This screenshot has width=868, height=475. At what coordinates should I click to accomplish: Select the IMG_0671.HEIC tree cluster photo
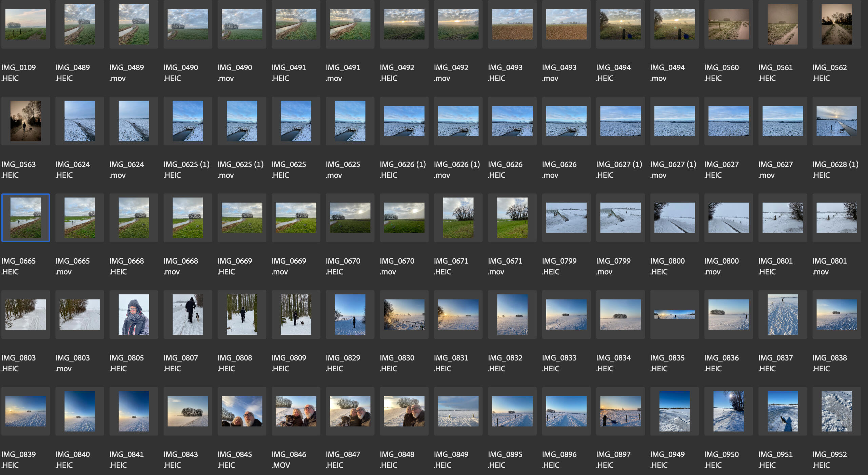tap(458, 218)
